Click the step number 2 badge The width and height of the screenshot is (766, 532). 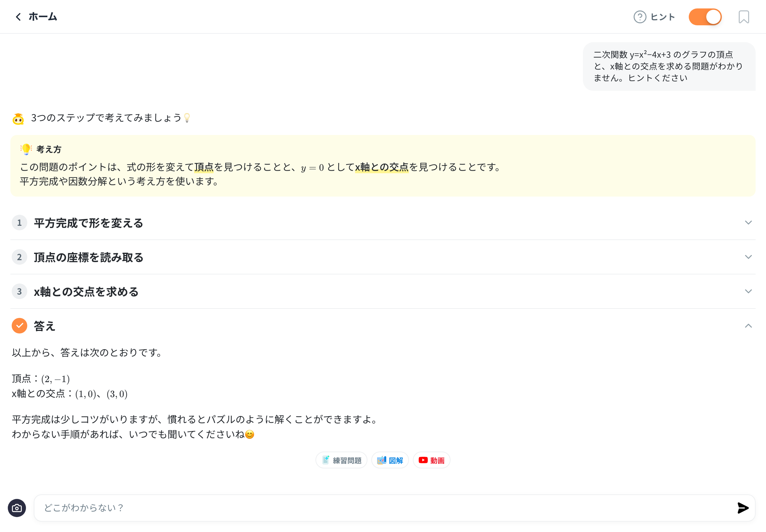coord(19,257)
